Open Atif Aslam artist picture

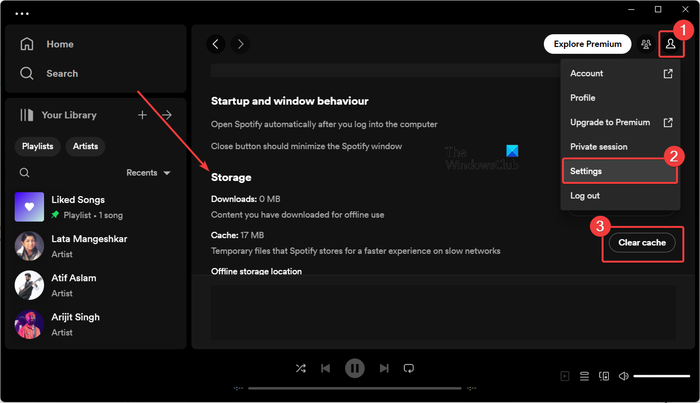(29, 285)
